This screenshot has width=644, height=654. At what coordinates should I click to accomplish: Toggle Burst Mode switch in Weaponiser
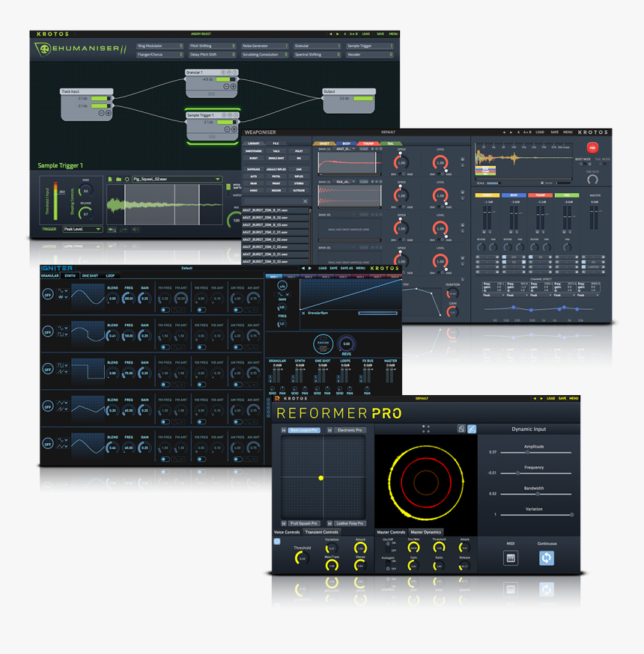(x=583, y=165)
